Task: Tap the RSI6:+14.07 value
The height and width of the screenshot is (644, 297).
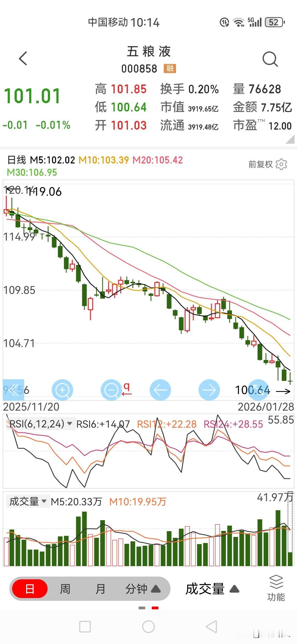Action: pos(103,424)
